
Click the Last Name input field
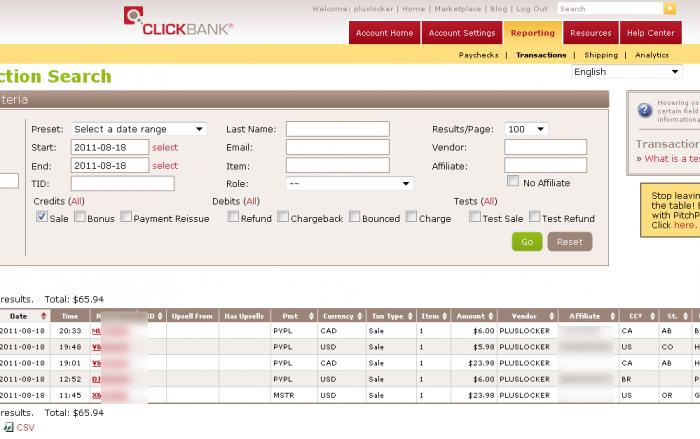coord(338,129)
